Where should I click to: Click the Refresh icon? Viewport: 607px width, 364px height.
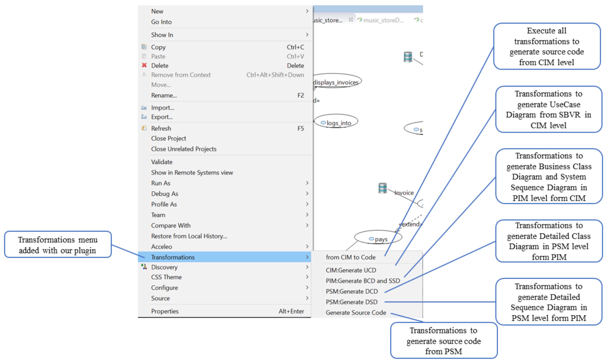(144, 128)
